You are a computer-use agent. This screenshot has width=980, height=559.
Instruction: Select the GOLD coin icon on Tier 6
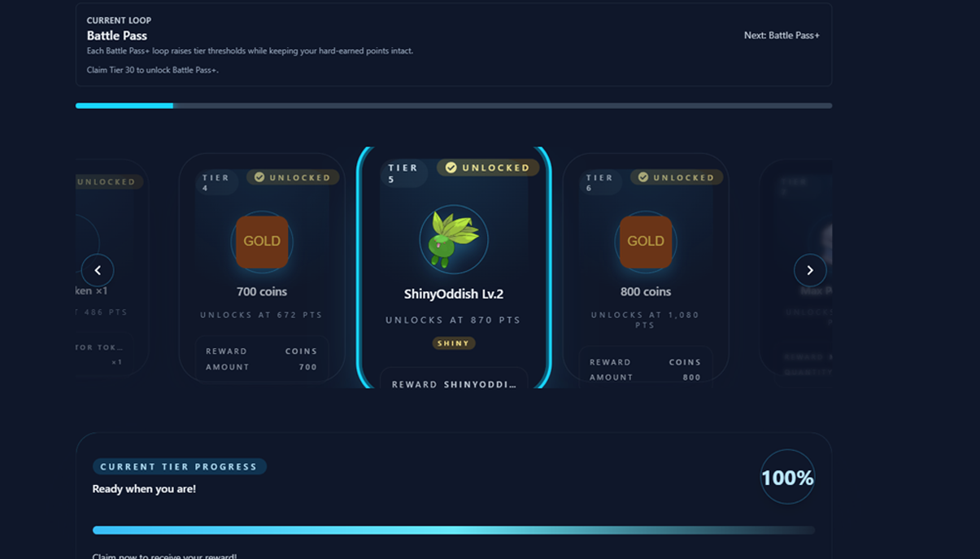click(645, 241)
